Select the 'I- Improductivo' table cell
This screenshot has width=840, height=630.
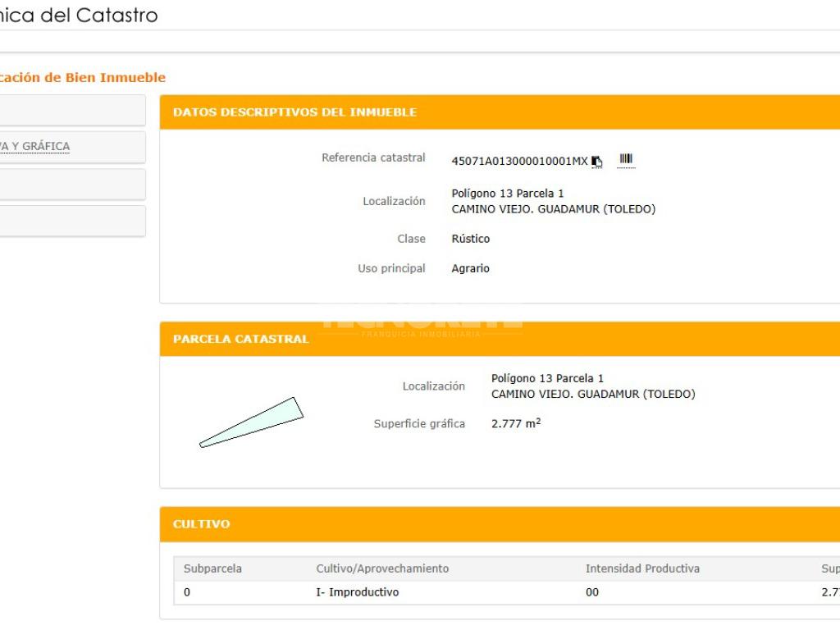(x=358, y=592)
